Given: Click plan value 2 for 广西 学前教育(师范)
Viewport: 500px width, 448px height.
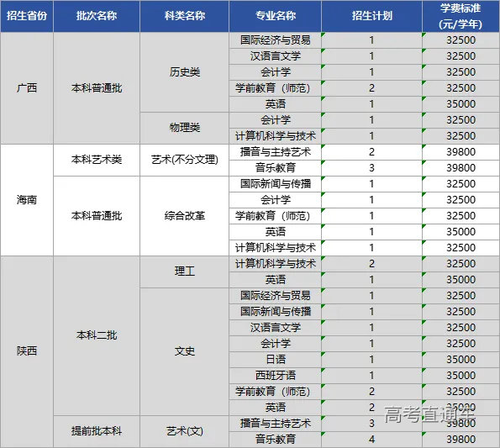Looking at the screenshot, I should 371,88.
